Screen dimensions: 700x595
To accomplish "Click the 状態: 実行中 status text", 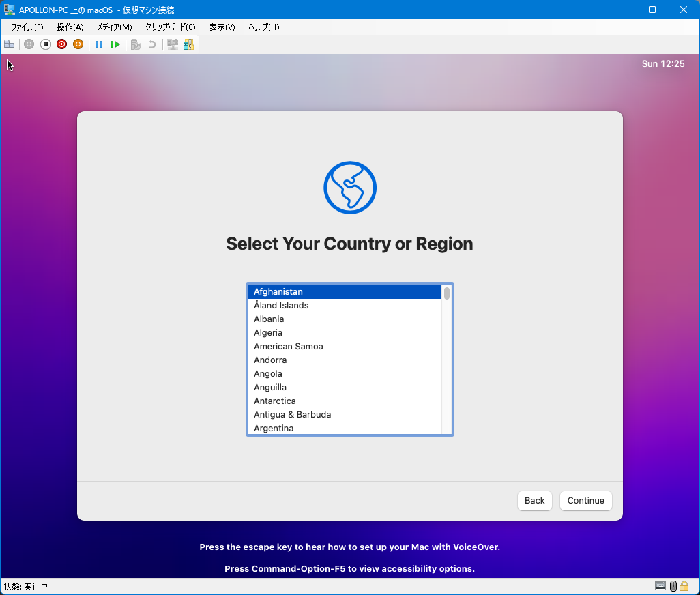I will click(26, 586).
